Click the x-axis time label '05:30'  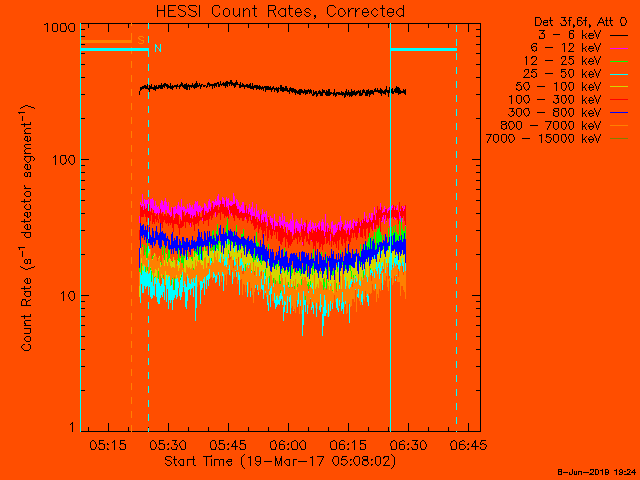point(168,445)
